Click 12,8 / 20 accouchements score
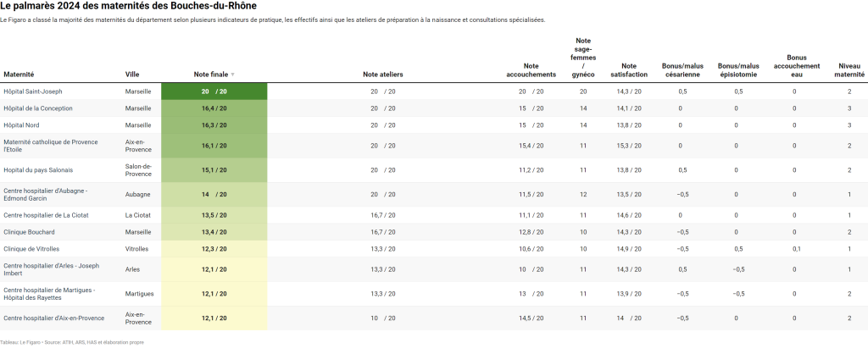 (531, 232)
